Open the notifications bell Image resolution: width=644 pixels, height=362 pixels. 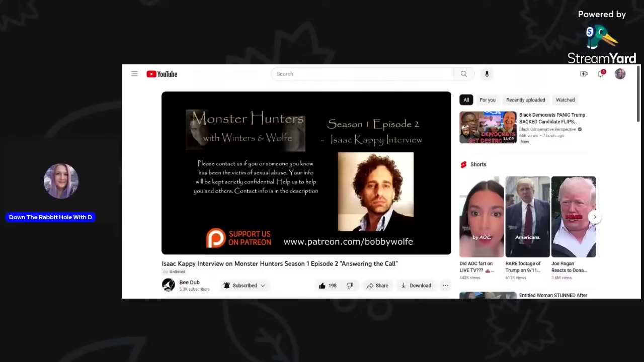click(x=601, y=74)
